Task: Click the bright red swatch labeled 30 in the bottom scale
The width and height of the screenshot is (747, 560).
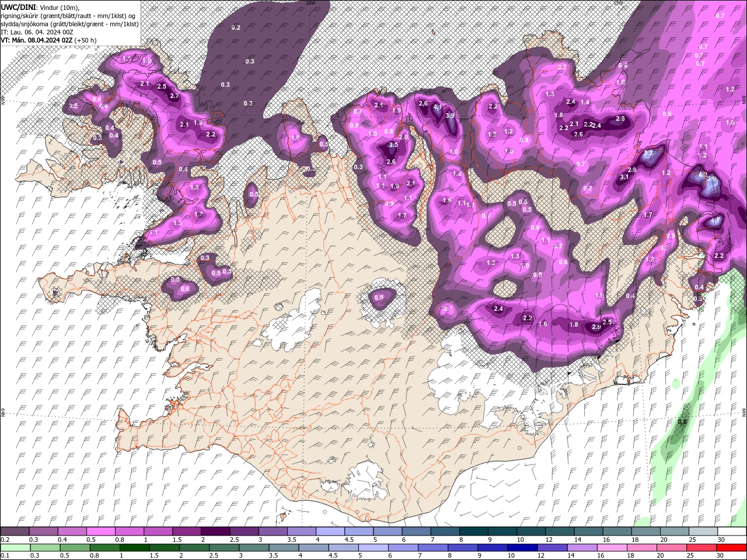Action: (731, 548)
